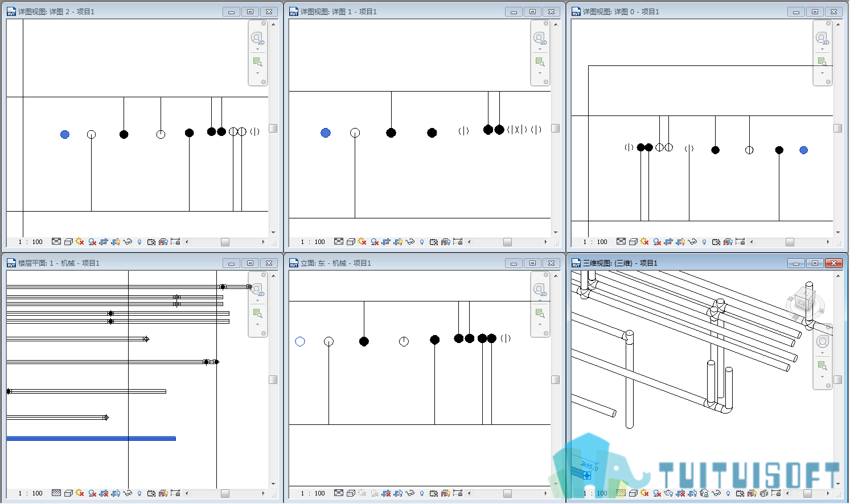Open Detail Level in 详图 2 view

(56, 242)
